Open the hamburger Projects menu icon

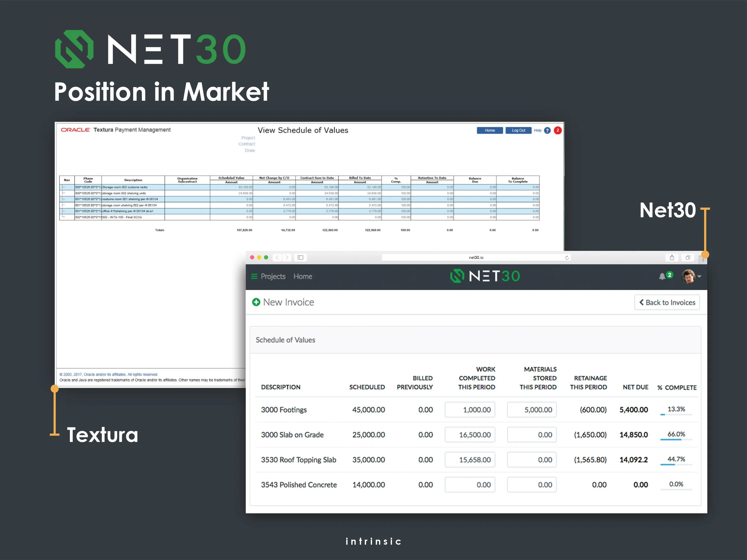point(254,277)
